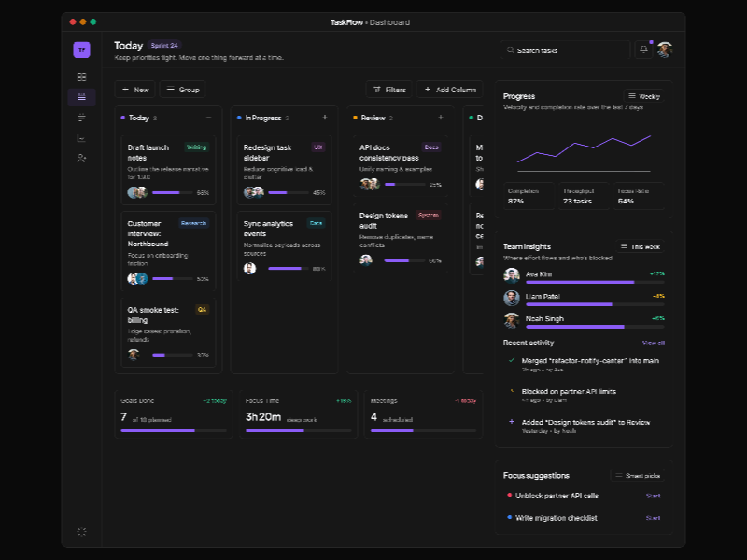Open the user profile avatar top right
Image resolution: width=747 pixels, height=560 pixels.
click(664, 49)
